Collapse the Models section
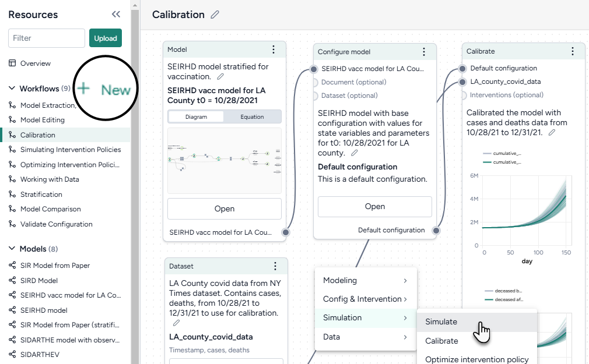 pyautogui.click(x=12, y=249)
